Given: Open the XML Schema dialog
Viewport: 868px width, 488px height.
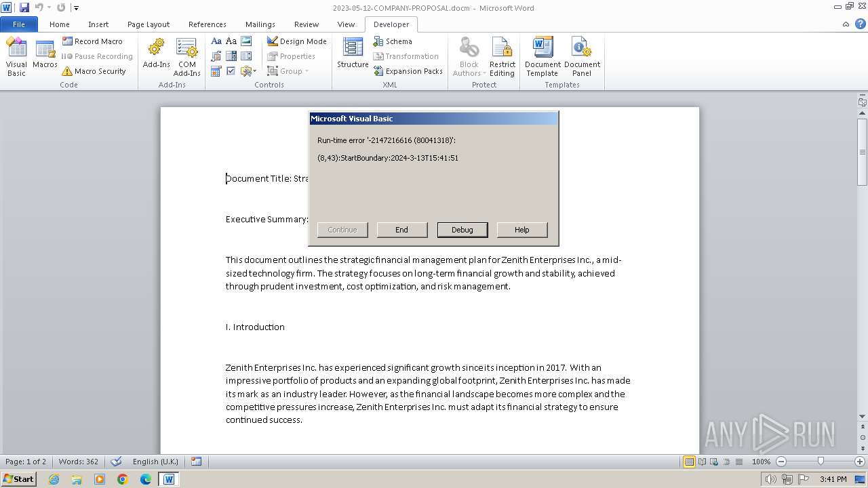Looking at the screenshot, I should [393, 41].
